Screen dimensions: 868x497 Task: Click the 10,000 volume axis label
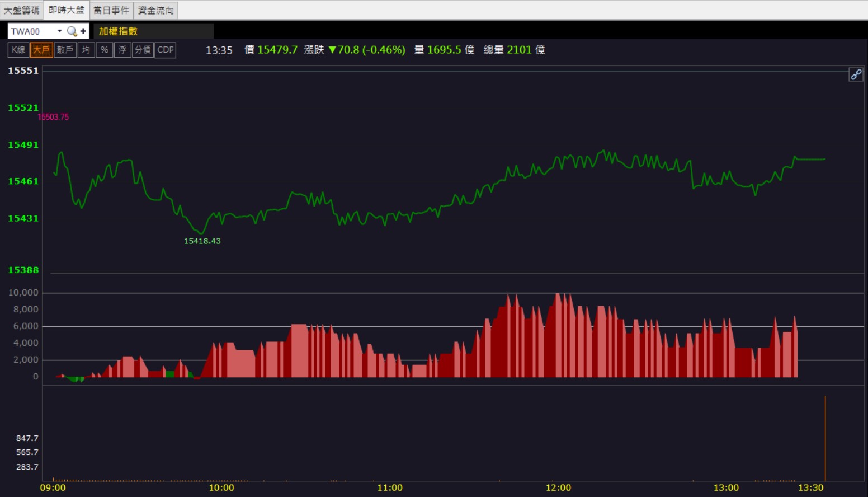[23, 293]
